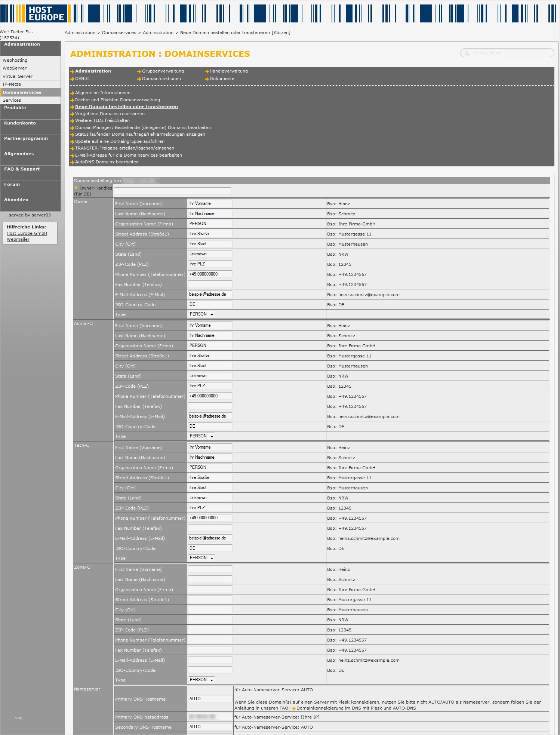Select Services in the sidebar
This screenshot has width=560, height=735.
point(30,100)
